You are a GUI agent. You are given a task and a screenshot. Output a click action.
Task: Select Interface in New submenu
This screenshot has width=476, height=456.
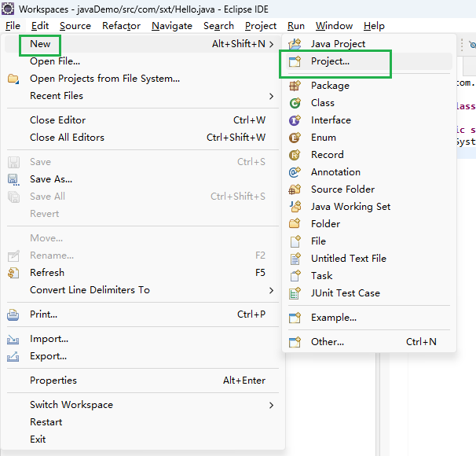(x=369, y=120)
